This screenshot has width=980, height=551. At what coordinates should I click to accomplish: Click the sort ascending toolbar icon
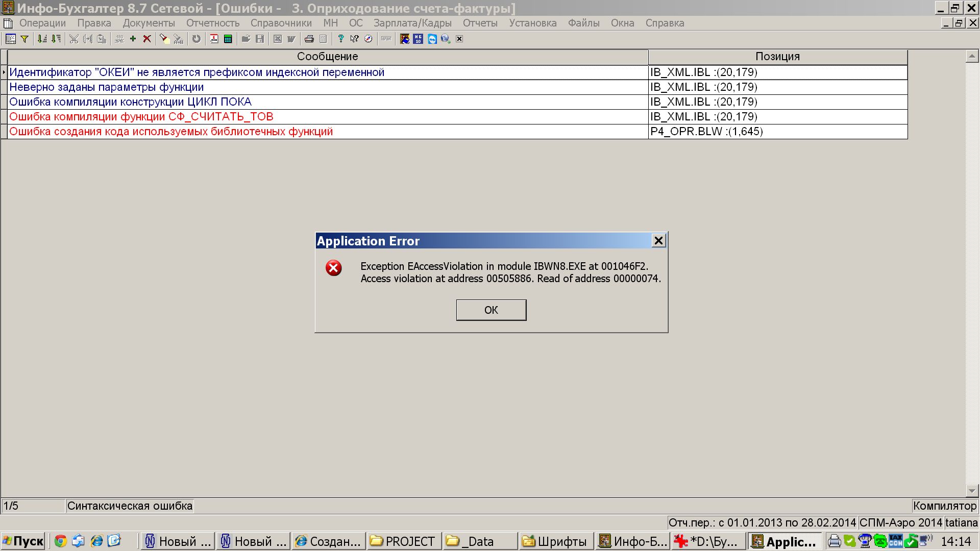pos(42,39)
